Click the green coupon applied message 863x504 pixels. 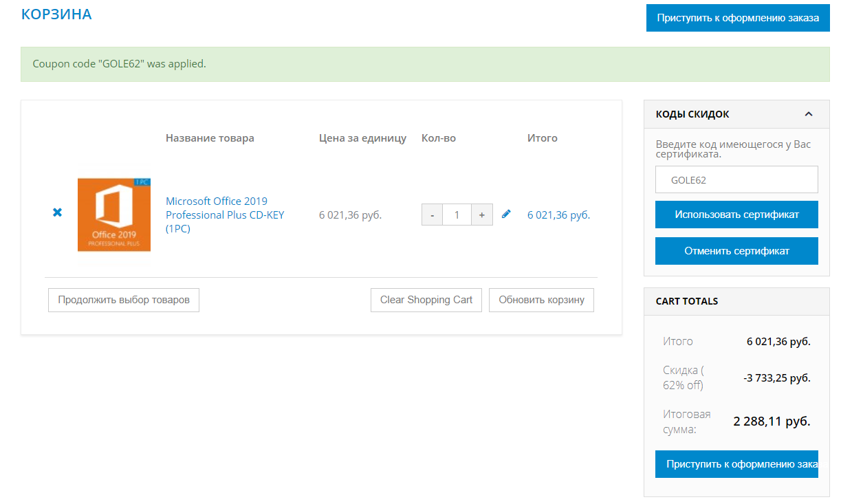coord(425,64)
